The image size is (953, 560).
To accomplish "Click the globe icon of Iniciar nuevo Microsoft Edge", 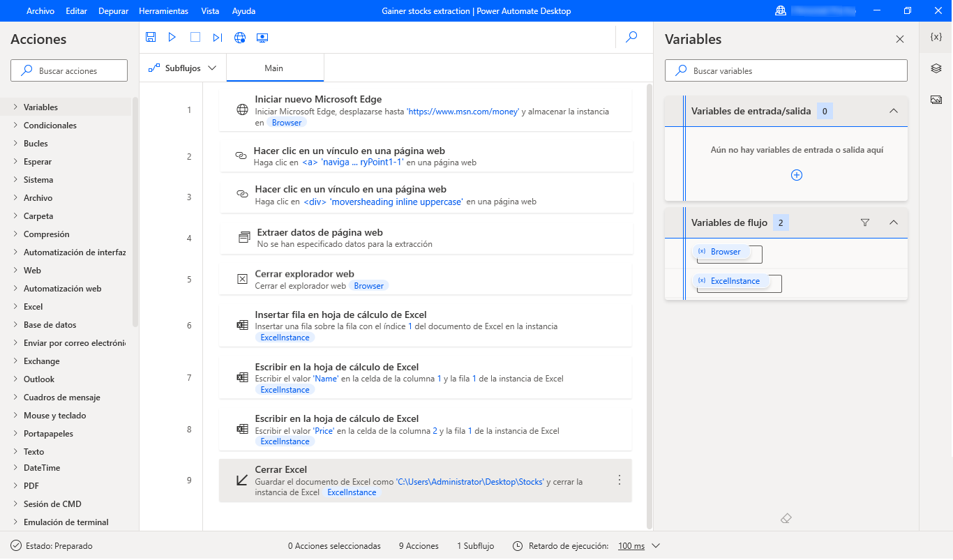I will 242,109.
